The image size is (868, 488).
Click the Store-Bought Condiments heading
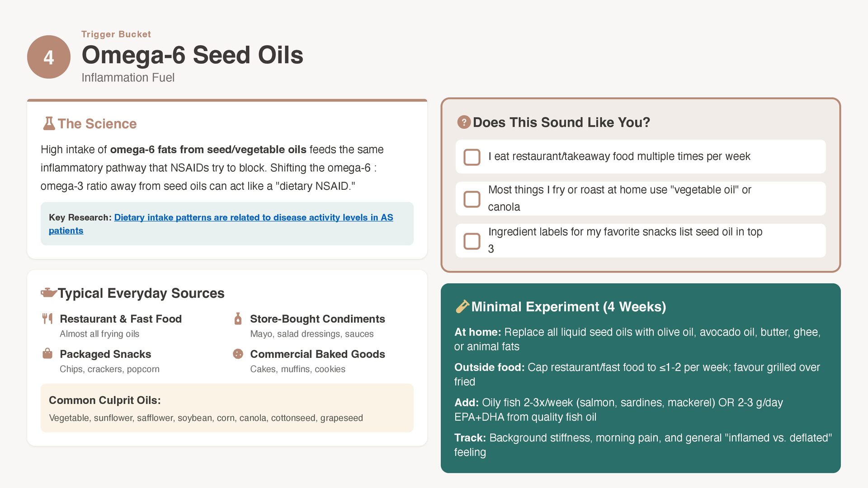317,319
